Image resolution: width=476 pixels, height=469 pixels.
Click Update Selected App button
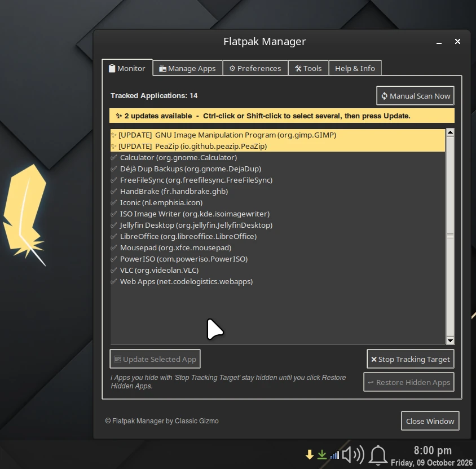[x=155, y=359]
